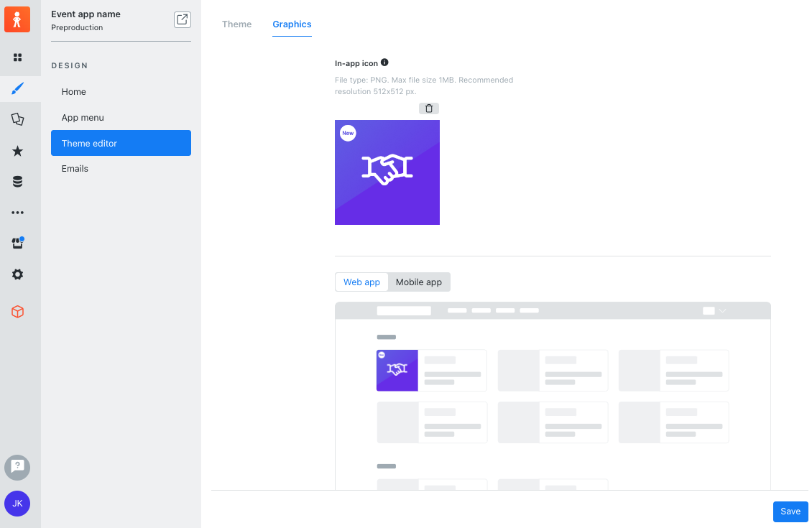This screenshot has width=812, height=528.
Task: Click the JK user avatar
Action: (x=17, y=504)
